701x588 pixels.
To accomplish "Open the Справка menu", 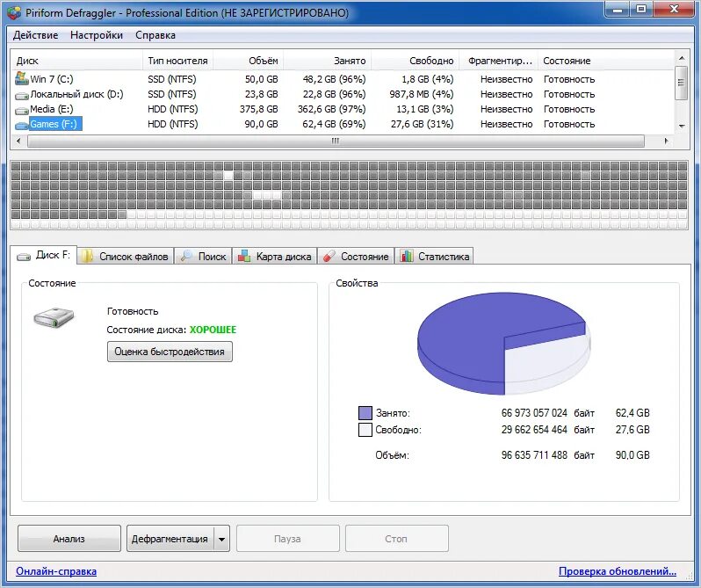I will pyautogui.click(x=155, y=35).
